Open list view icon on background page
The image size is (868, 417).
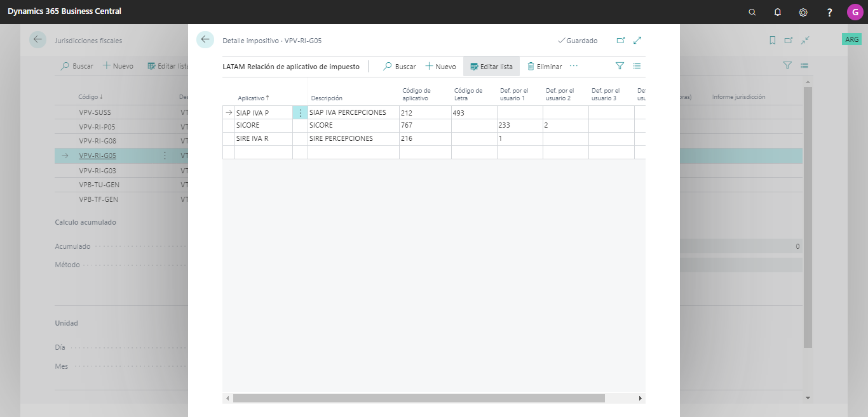pyautogui.click(x=804, y=65)
